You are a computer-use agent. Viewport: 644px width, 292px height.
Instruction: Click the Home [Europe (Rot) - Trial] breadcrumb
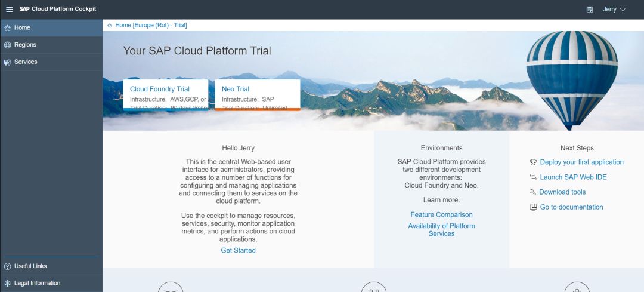click(151, 26)
